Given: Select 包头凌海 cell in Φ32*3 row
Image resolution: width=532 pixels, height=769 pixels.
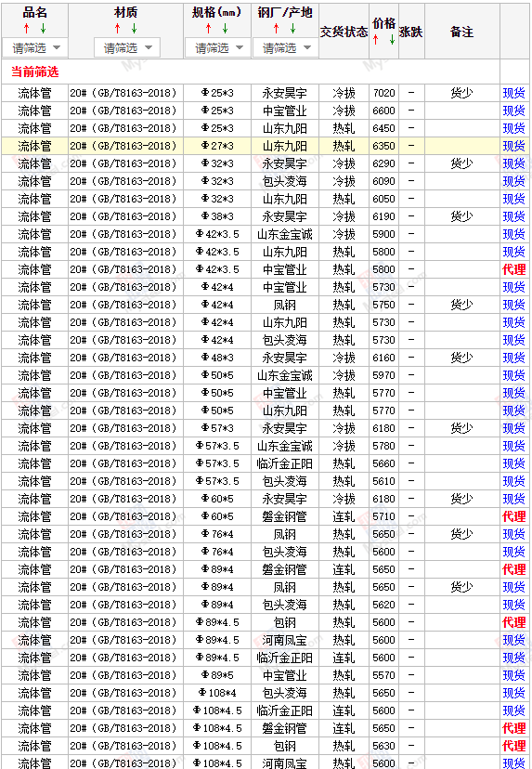Looking at the screenshot, I should (x=285, y=181).
